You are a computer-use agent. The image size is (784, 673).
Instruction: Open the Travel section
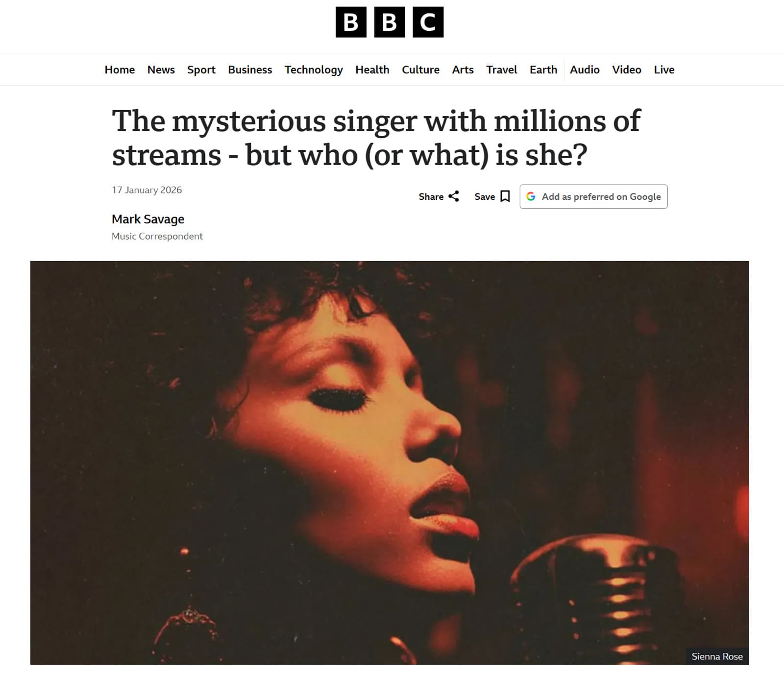tap(501, 70)
